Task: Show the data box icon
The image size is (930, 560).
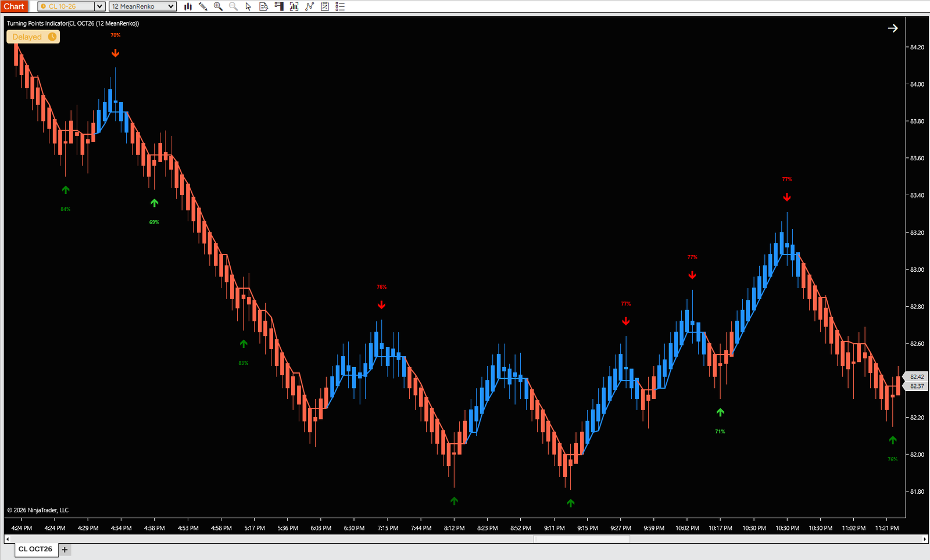Action: tap(263, 6)
